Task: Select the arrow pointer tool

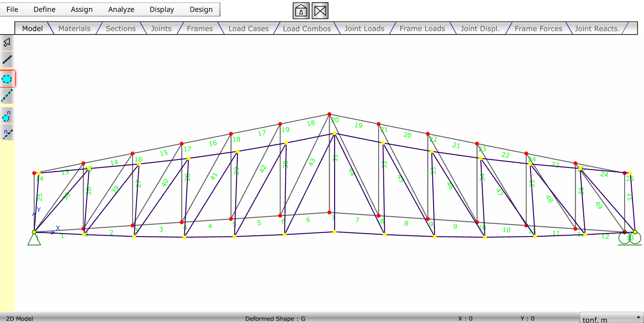Action: [x=7, y=43]
